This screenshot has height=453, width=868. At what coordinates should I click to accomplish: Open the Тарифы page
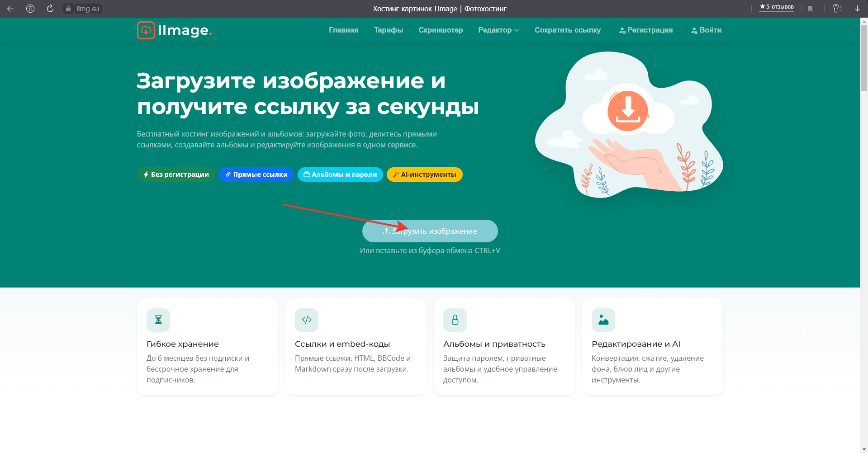point(389,30)
